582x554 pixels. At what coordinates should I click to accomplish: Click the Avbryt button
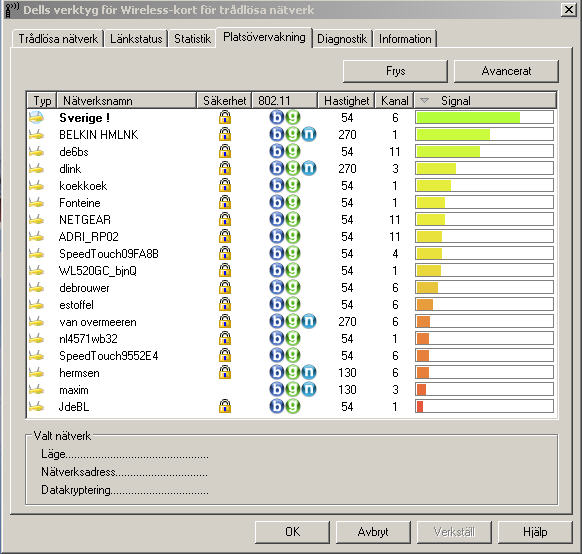373,532
